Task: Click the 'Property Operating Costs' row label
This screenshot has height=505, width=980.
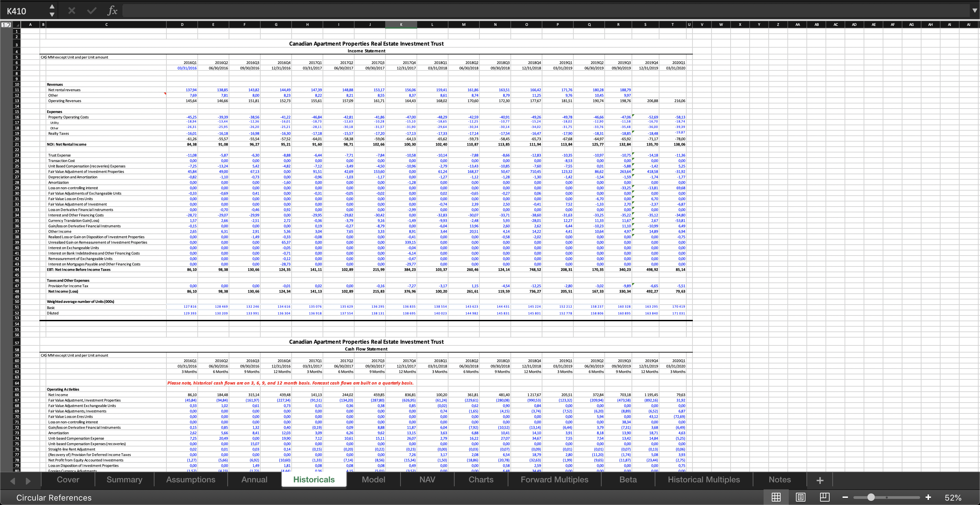Action: point(68,117)
